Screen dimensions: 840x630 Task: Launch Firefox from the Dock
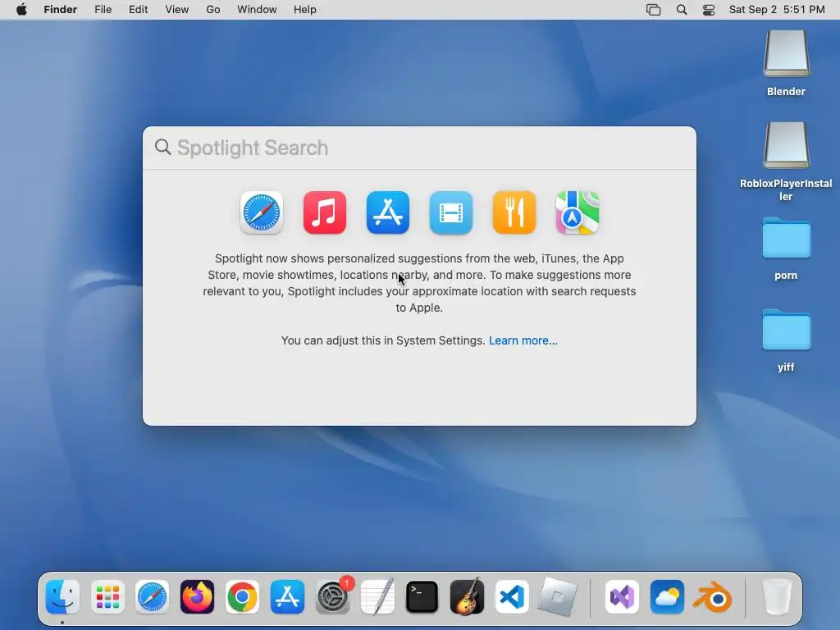point(197,596)
